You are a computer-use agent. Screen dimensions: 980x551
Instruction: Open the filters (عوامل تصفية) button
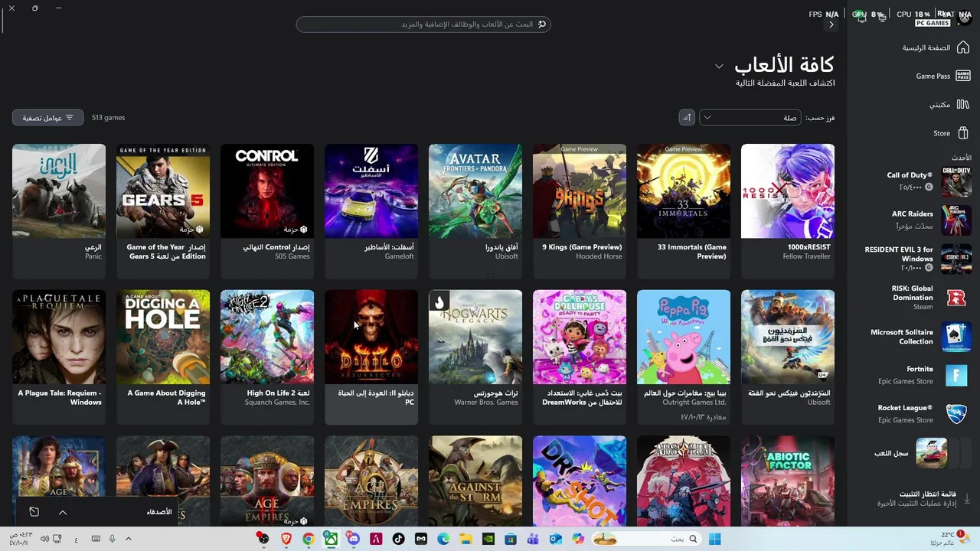point(47,118)
